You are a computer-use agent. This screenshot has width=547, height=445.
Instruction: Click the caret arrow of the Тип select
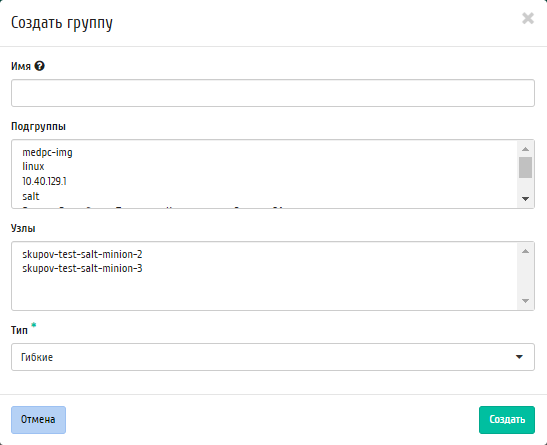pyautogui.click(x=519, y=357)
